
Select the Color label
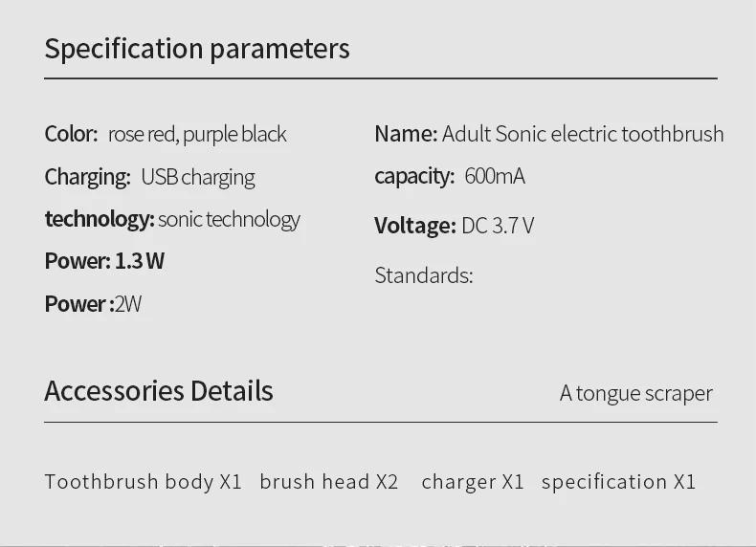(71, 134)
